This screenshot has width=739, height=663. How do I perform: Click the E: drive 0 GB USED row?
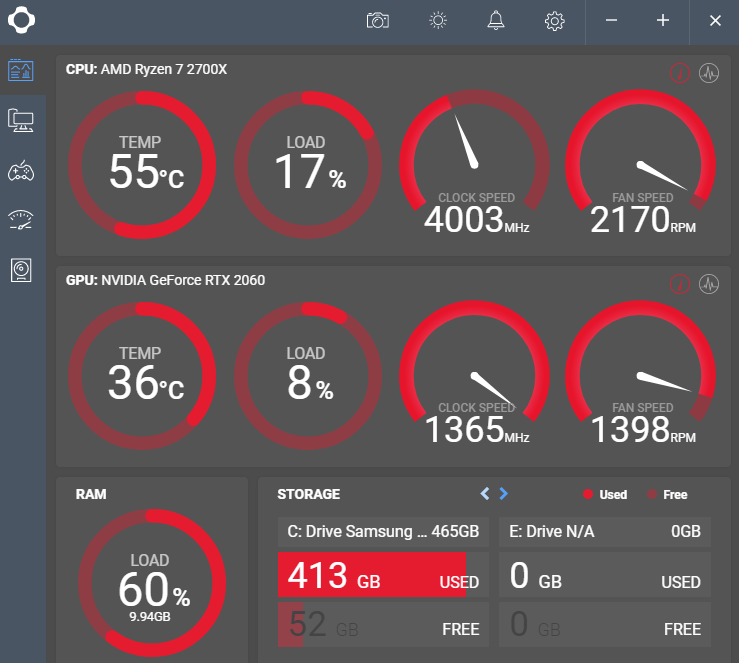pyautogui.click(x=605, y=574)
